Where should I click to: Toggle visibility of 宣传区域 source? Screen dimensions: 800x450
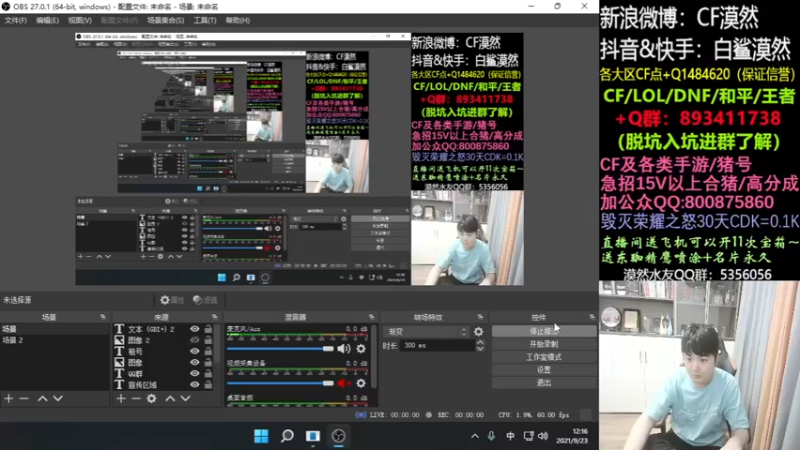tap(194, 385)
